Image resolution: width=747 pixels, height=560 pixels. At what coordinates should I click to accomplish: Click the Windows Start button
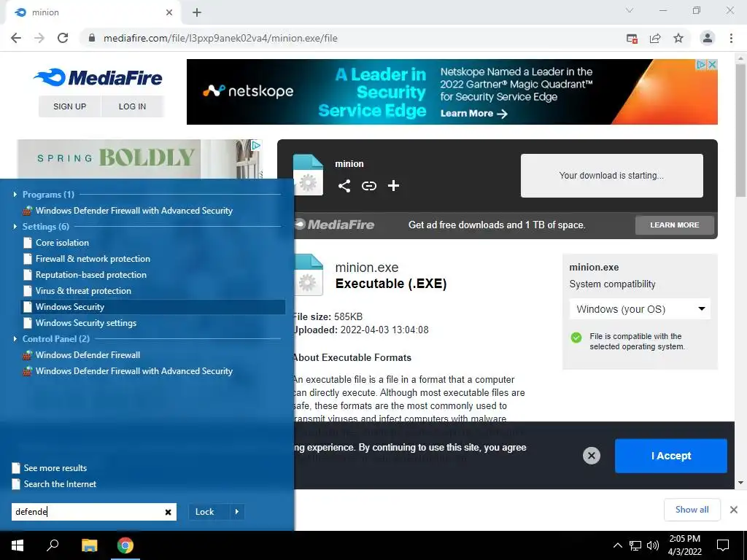click(x=18, y=545)
